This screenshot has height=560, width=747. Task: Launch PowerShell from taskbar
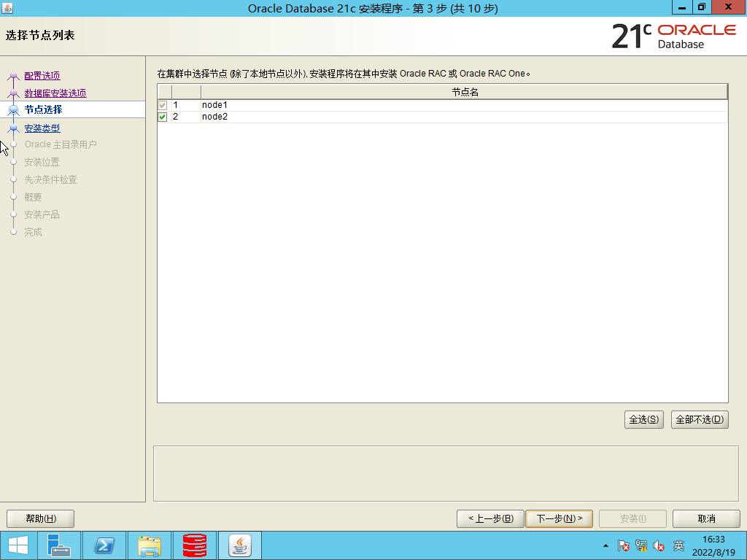pyautogui.click(x=104, y=545)
